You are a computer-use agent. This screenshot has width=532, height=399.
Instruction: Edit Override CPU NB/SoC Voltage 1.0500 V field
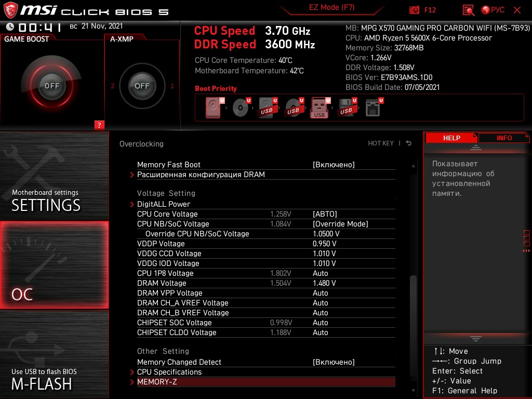pyautogui.click(x=326, y=234)
